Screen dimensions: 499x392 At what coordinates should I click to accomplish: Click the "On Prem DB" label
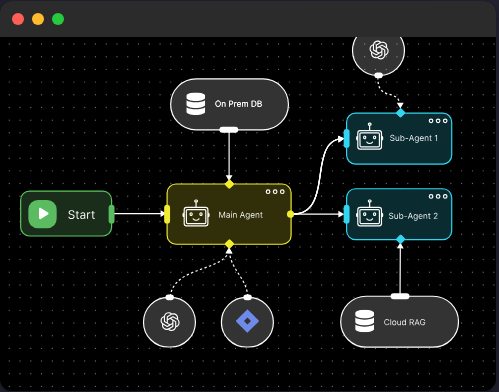tap(238, 104)
